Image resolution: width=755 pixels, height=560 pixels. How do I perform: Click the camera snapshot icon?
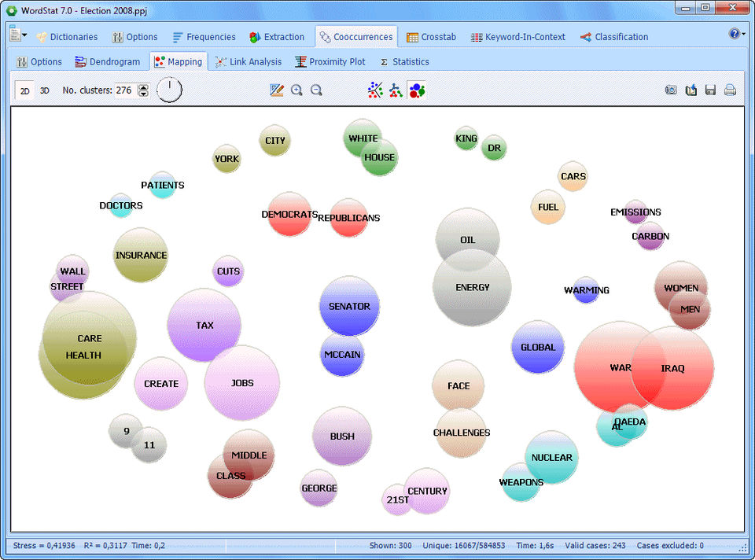(671, 90)
